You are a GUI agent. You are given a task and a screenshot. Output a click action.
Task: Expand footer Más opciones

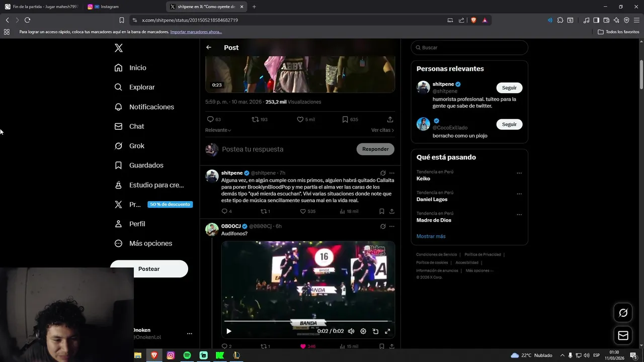(479, 270)
